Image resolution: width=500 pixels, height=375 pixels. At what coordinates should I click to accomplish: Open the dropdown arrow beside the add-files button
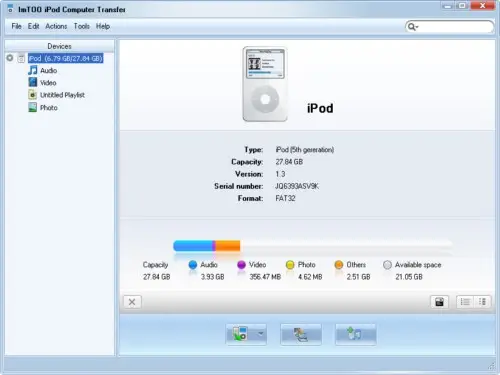pyautogui.click(x=261, y=334)
